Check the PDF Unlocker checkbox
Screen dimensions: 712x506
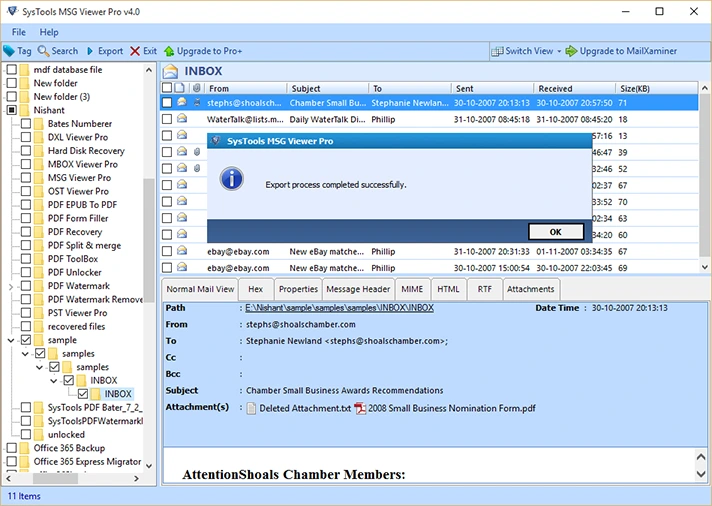(26, 272)
